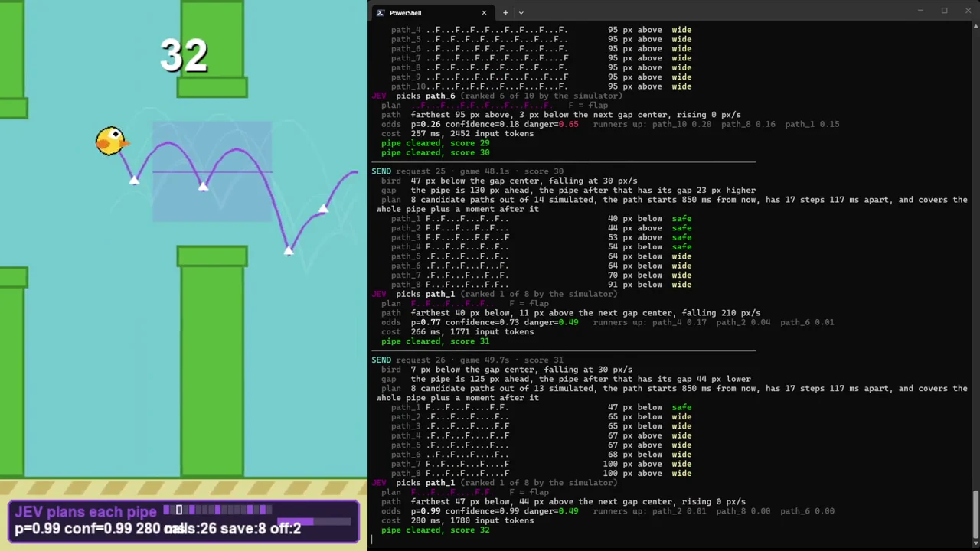Click the "JEV plans each pipe" HUD label
Image resolution: width=980 pixels, height=551 pixels.
click(x=85, y=512)
